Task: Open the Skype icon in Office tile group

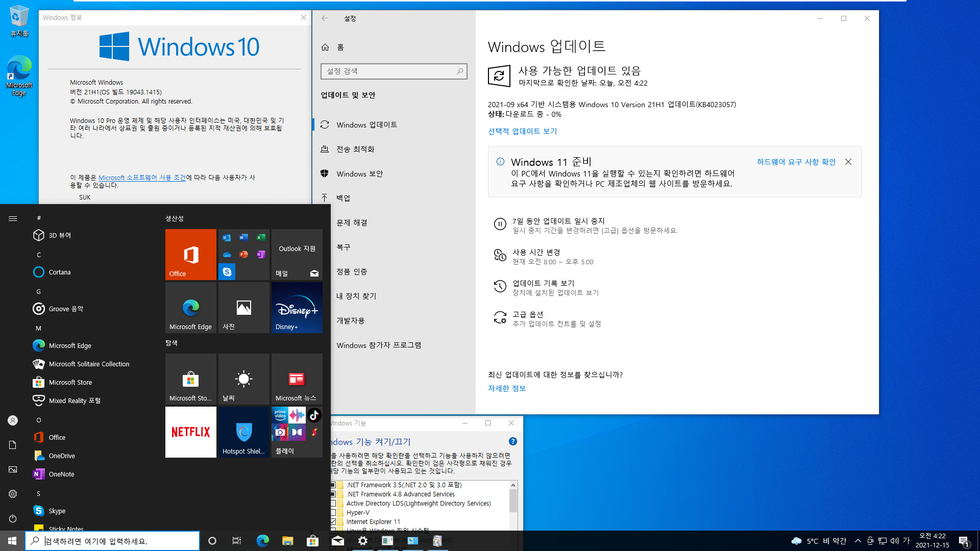Action: click(227, 271)
